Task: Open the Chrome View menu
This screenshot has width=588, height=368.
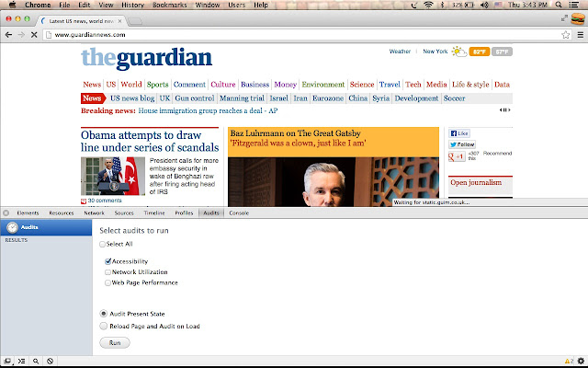Action: coord(106,5)
